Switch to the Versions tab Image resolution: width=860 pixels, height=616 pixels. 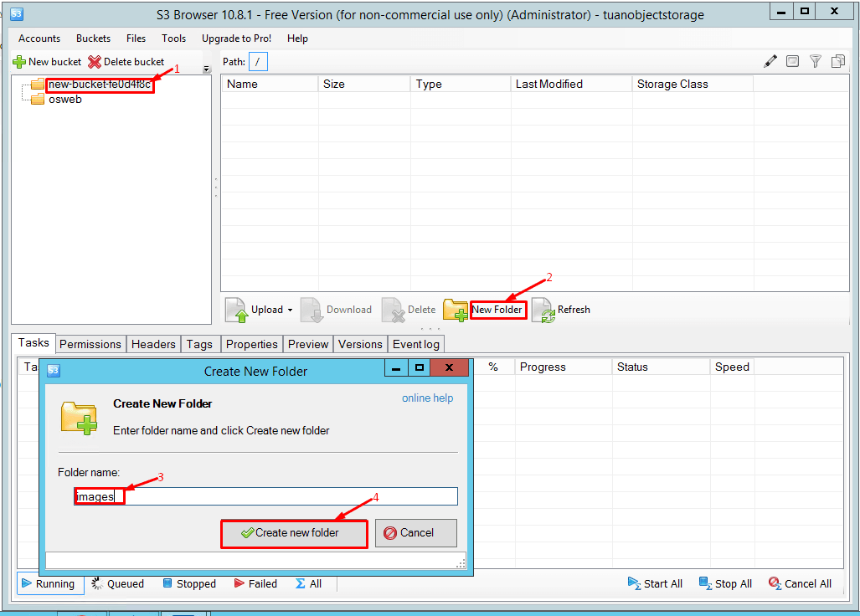click(x=360, y=344)
